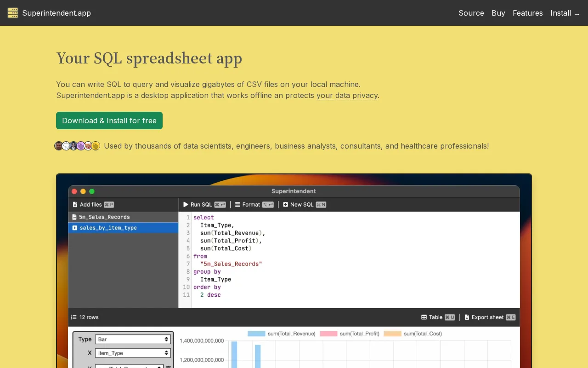Click the New SQL plus icon
The height and width of the screenshot is (368, 588).
coord(285,205)
